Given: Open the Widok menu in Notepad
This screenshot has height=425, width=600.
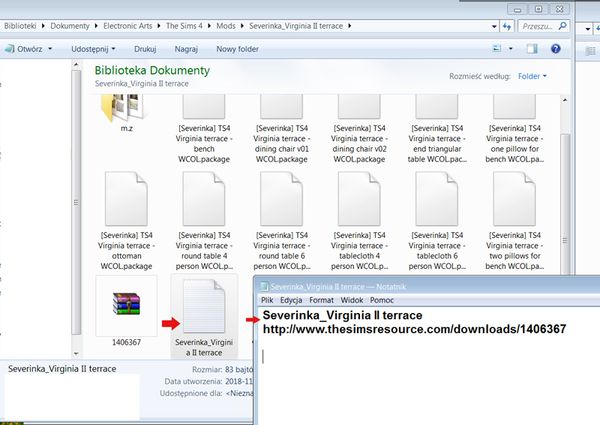Looking at the screenshot, I should (x=351, y=300).
